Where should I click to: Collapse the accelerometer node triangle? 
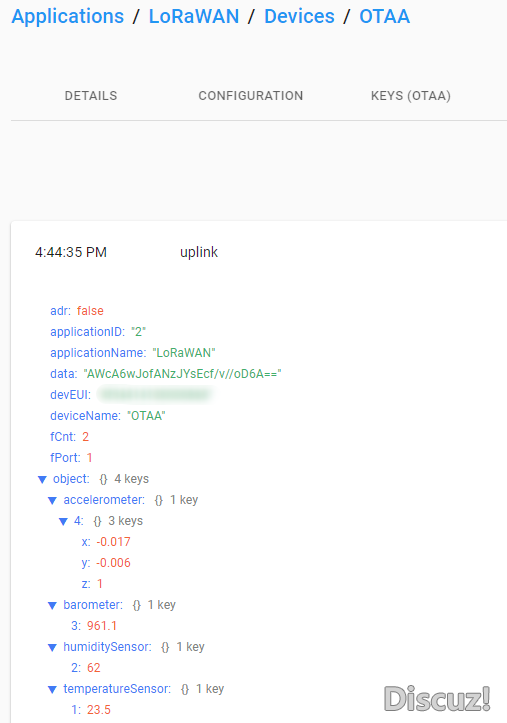point(53,500)
